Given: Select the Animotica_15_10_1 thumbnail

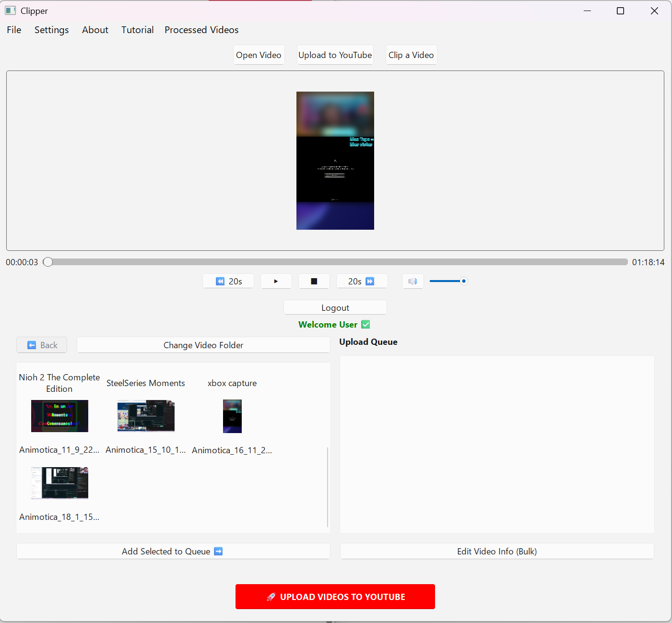Looking at the screenshot, I should click(146, 416).
